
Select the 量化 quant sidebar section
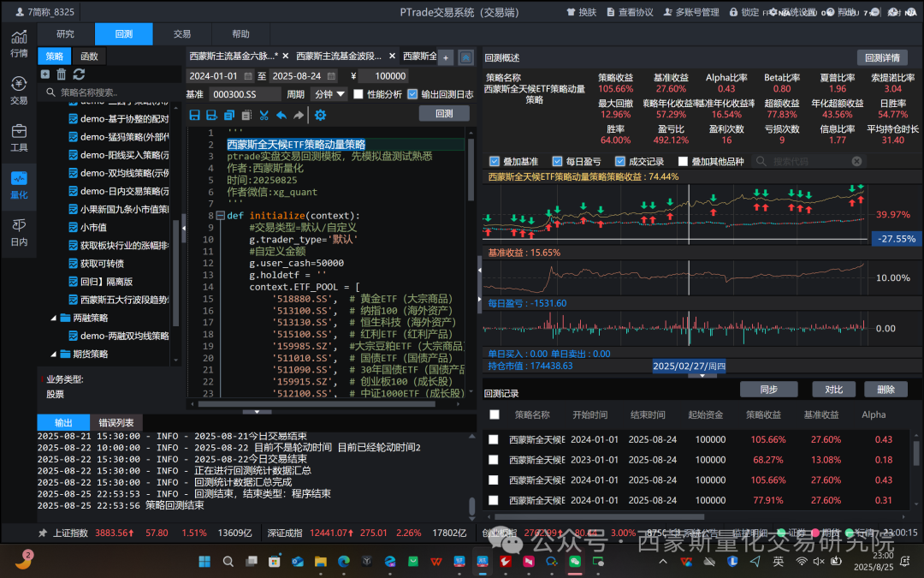pyautogui.click(x=19, y=185)
